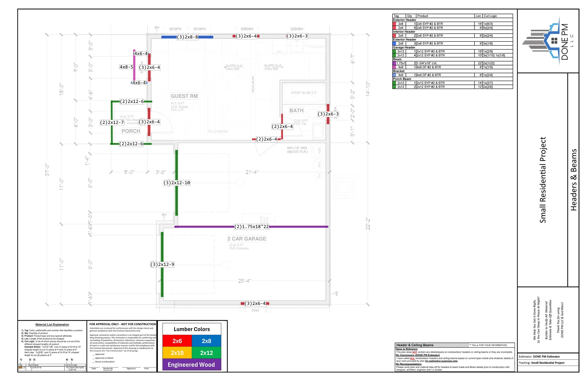This screenshot has height=381, width=588.
Task: Open the Items to Reference heading
Action: (407, 349)
